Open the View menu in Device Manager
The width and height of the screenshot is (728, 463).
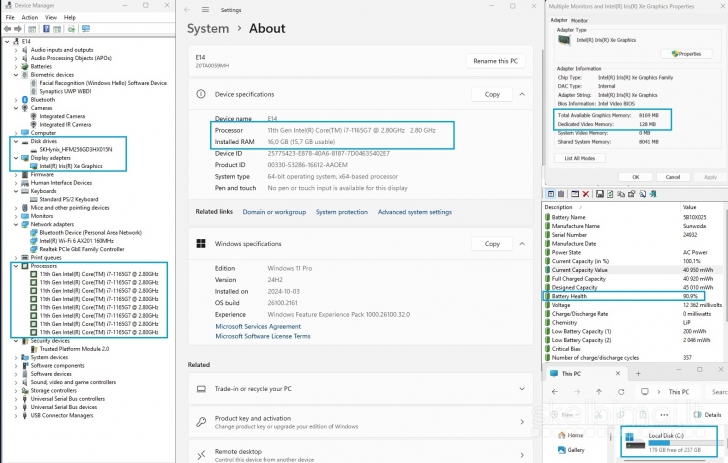pyautogui.click(x=51, y=18)
